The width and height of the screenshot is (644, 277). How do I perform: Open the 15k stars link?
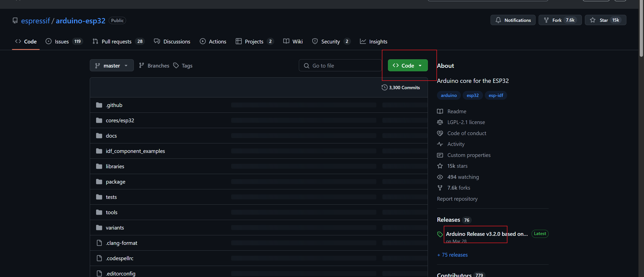457,166
